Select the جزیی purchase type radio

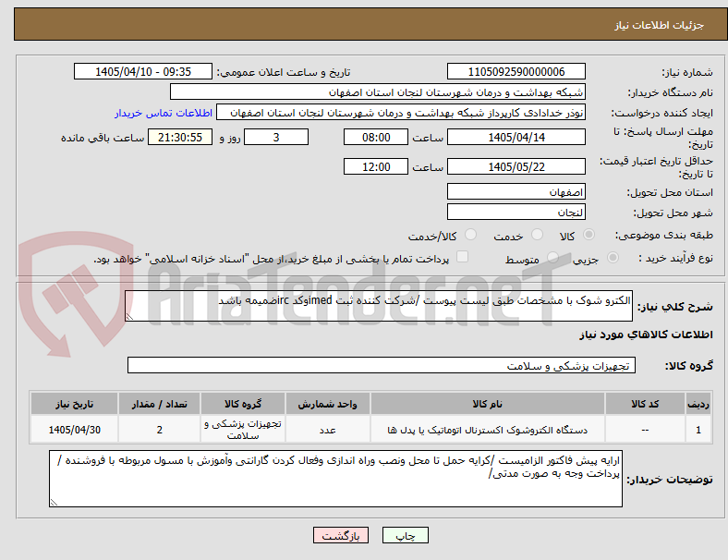613,257
